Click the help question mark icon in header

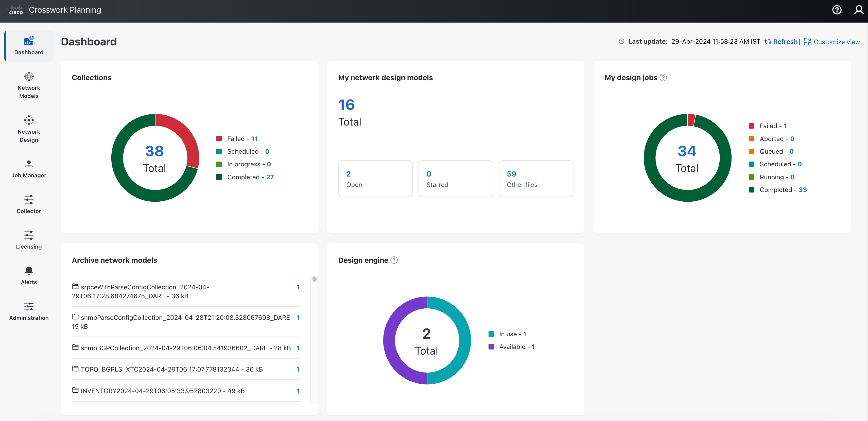click(837, 10)
